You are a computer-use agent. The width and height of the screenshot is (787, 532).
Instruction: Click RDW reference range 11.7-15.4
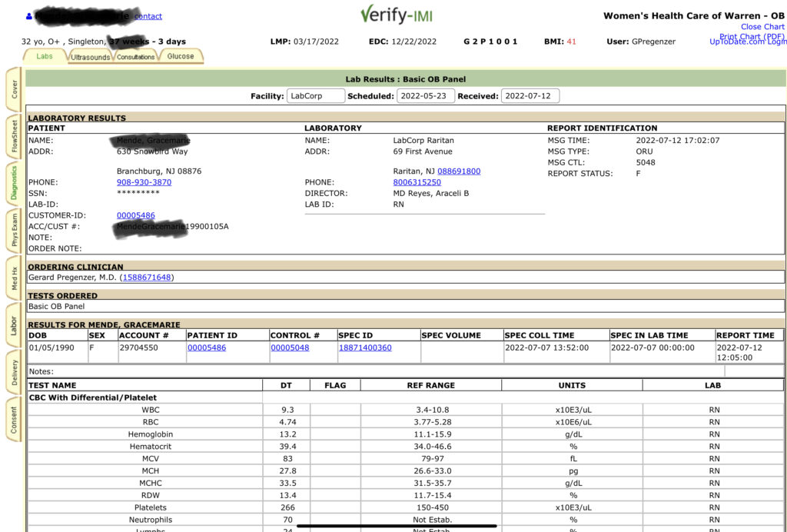click(433, 495)
